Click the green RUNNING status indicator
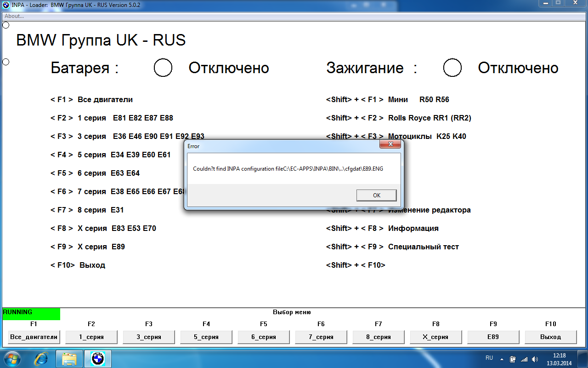Image resolution: width=588 pixels, height=368 pixels. 31,314
